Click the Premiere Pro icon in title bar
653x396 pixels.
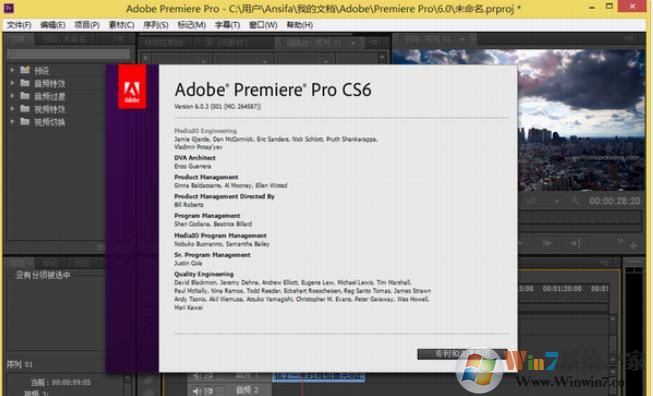point(8,7)
